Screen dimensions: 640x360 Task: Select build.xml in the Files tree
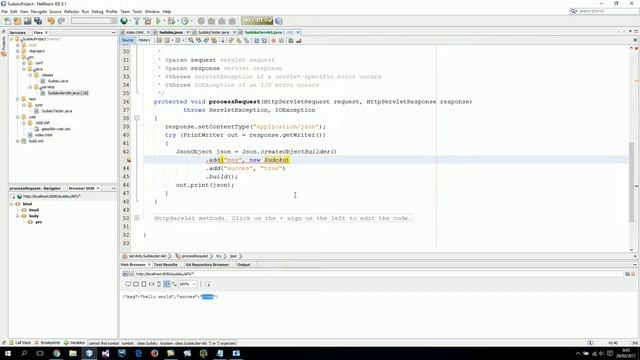coord(36,141)
